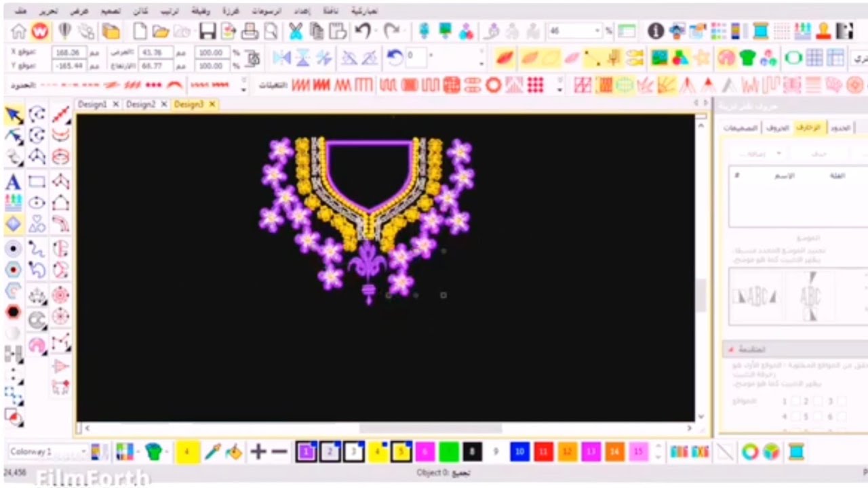868x488 pixels.
Task: Select purple color swatch 1
Action: point(307,451)
